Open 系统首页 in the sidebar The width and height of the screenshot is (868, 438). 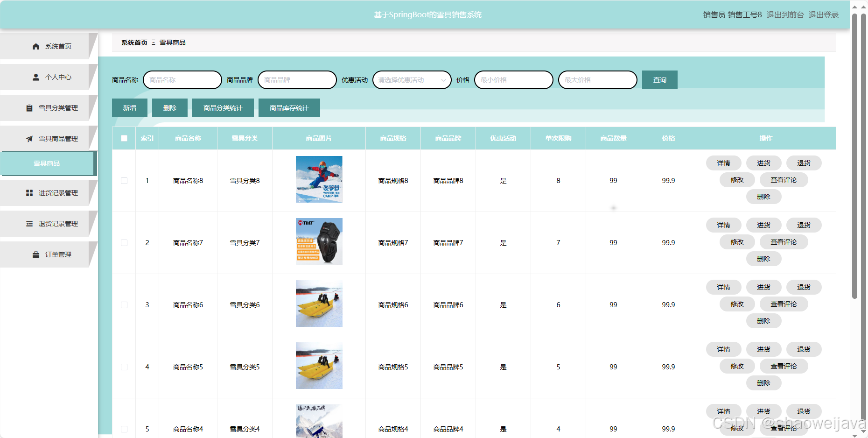coord(49,46)
